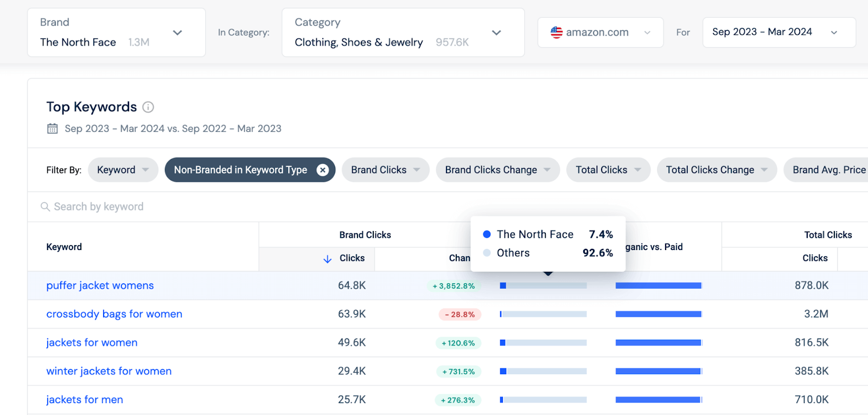Expand the Brand Clicks Change filter
The height and width of the screenshot is (415, 868).
[498, 170]
